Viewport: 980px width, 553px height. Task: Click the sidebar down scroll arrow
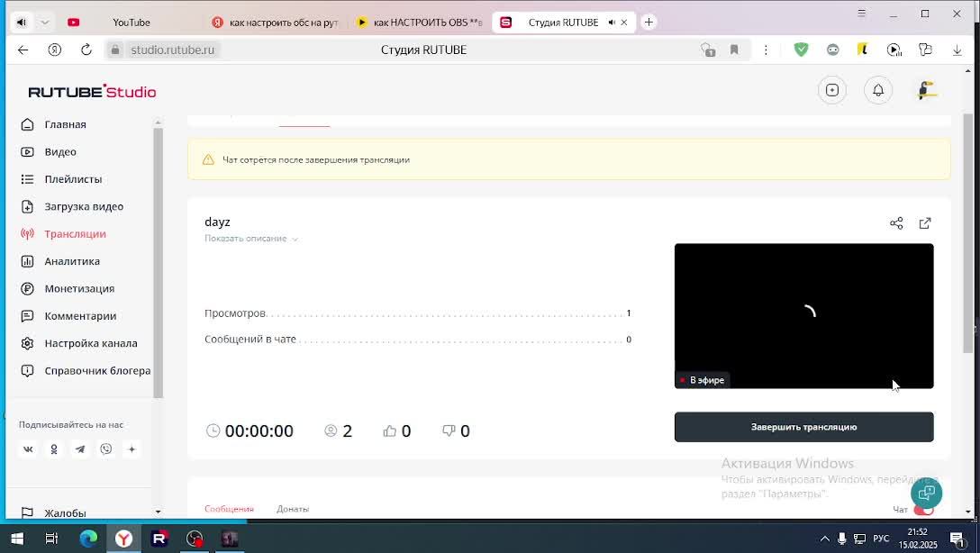click(x=158, y=512)
